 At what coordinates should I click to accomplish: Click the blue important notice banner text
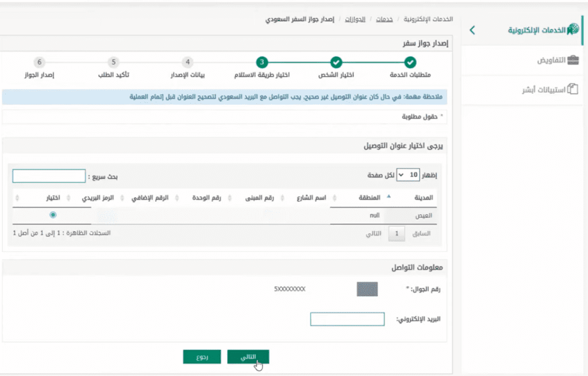pyautogui.click(x=286, y=97)
